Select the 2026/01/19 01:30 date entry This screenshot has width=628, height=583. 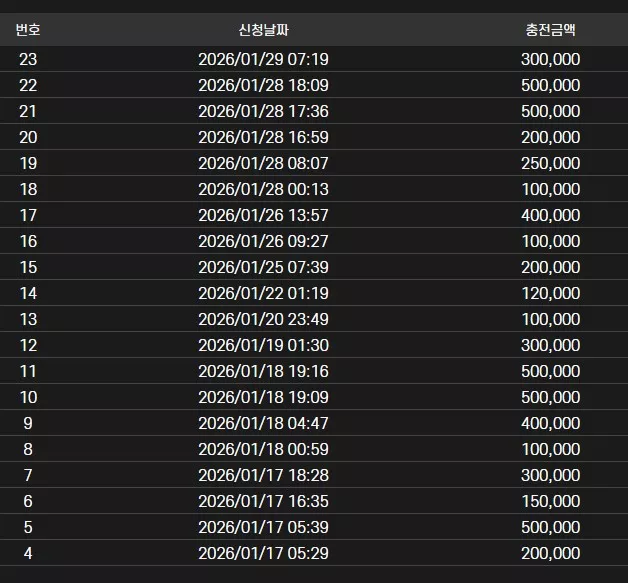(x=264, y=346)
